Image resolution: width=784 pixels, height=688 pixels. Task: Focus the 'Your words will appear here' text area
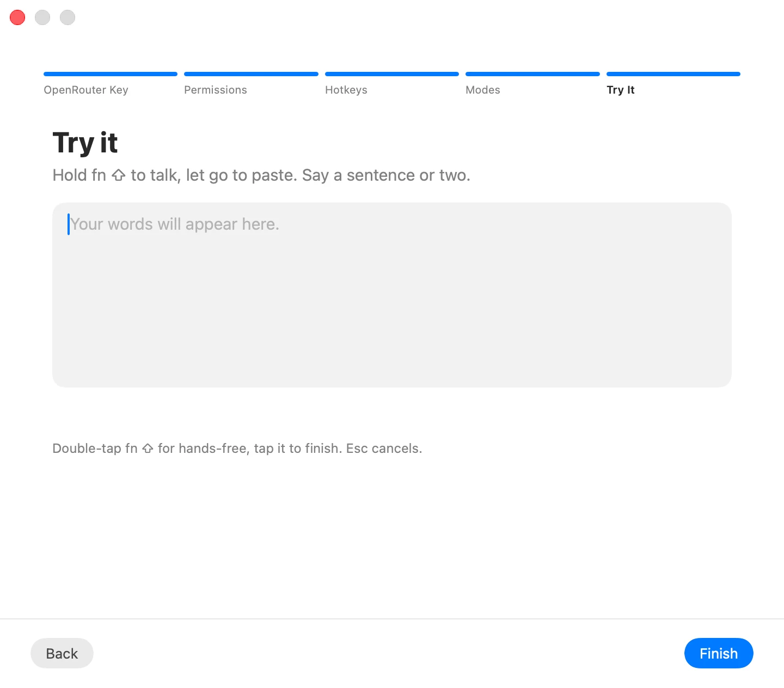click(392, 295)
